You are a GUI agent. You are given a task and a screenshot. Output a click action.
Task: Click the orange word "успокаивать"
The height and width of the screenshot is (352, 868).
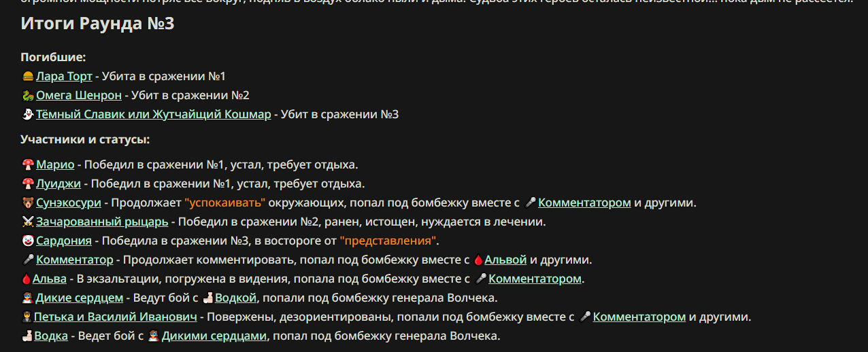click(225, 203)
